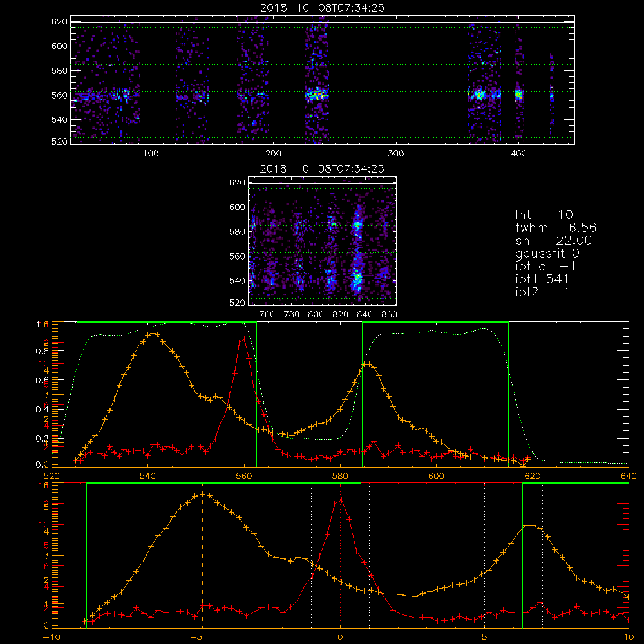Click x-axis label 200 under the top spectrogram

pos(273,154)
